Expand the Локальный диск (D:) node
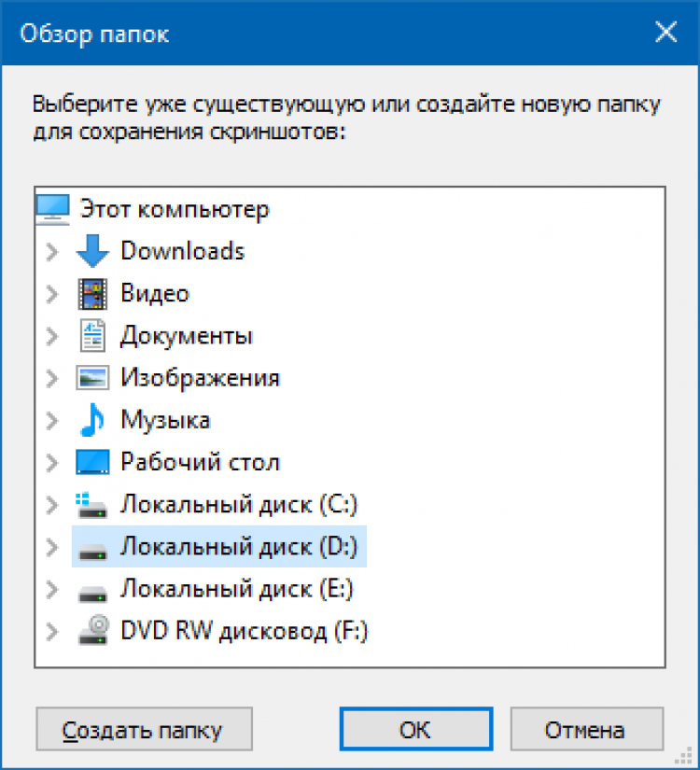Screen dimensions: 700x770 click(x=52, y=548)
